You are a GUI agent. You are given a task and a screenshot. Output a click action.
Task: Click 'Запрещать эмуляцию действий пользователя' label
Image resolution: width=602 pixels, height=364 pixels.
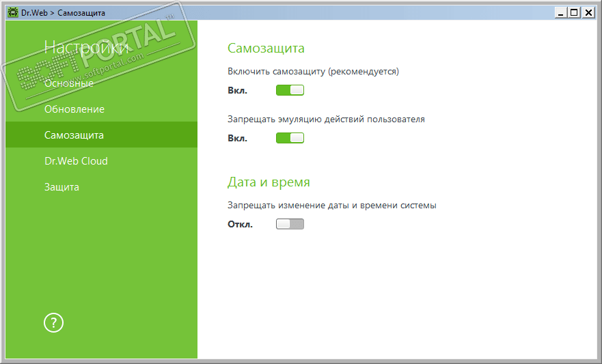pyautogui.click(x=326, y=119)
